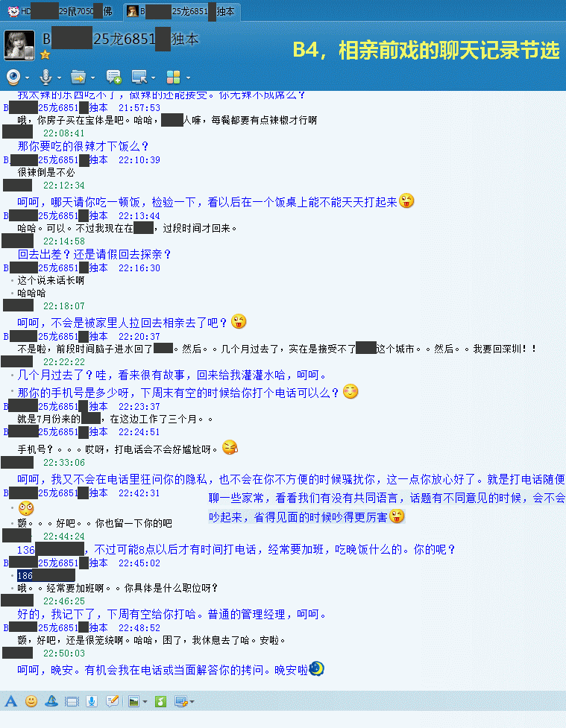Viewport: 566px width, 728px height.
Task: Open font settings with the blue A icon
Action: pos(11,701)
